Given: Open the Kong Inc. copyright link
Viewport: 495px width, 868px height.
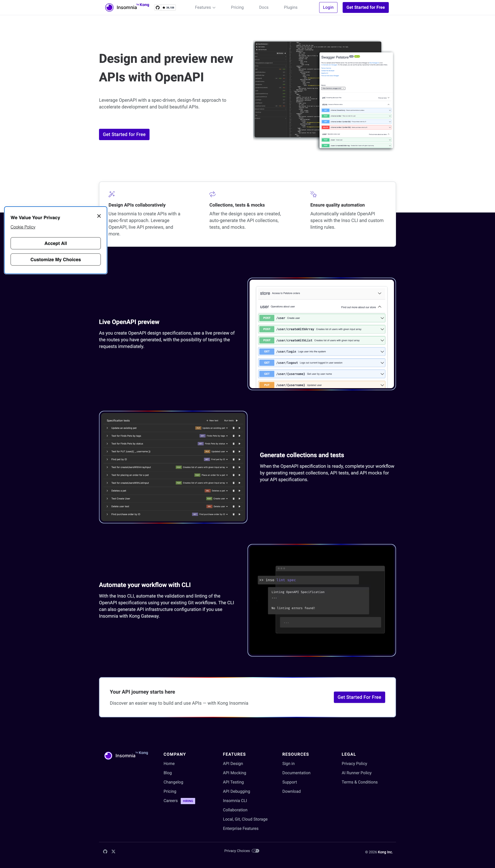Looking at the screenshot, I should [385, 852].
